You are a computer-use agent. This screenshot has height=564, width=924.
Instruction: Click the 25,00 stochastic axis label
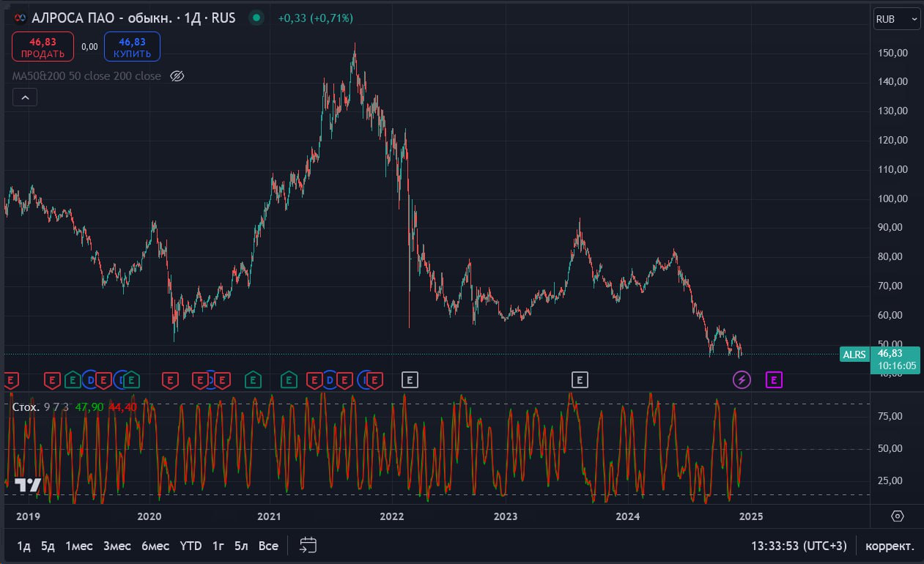890,480
